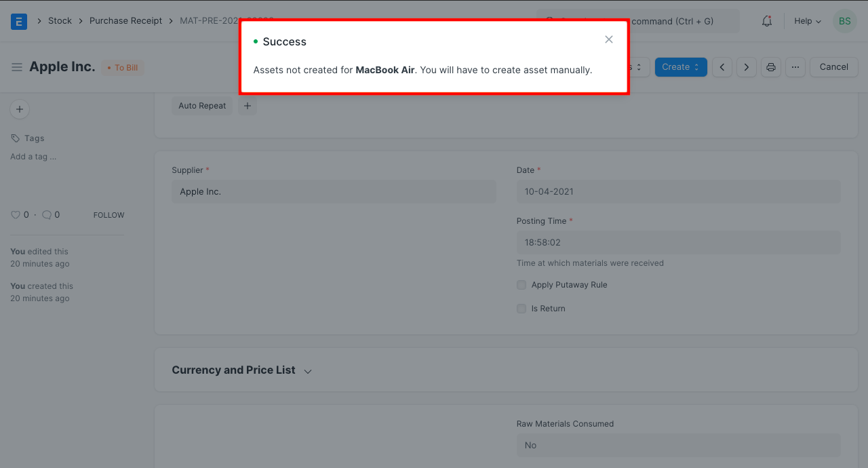Open the notifications bell
The image size is (868, 468).
(x=767, y=21)
